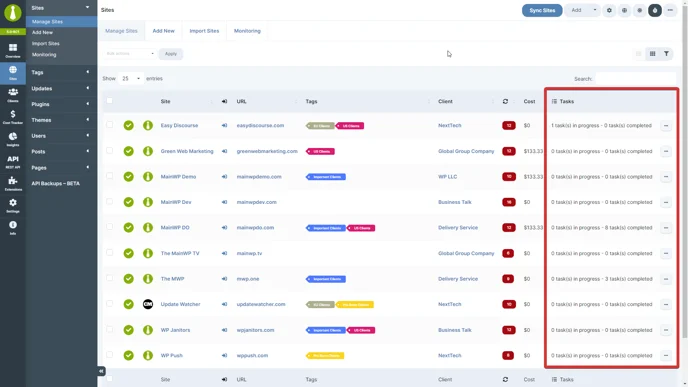
Task: Select the Sites globe icon in sidebar
Action: tap(13, 72)
